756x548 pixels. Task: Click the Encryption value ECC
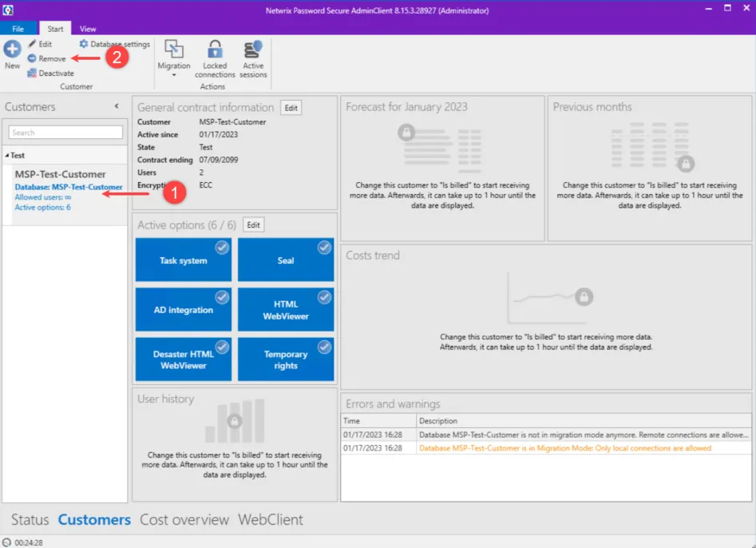click(x=206, y=185)
